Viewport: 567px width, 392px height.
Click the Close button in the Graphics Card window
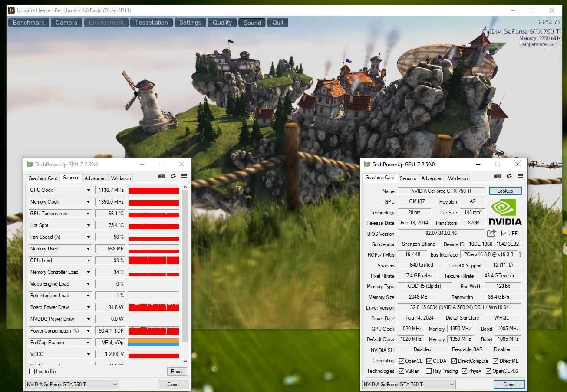pyautogui.click(x=509, y=385)
